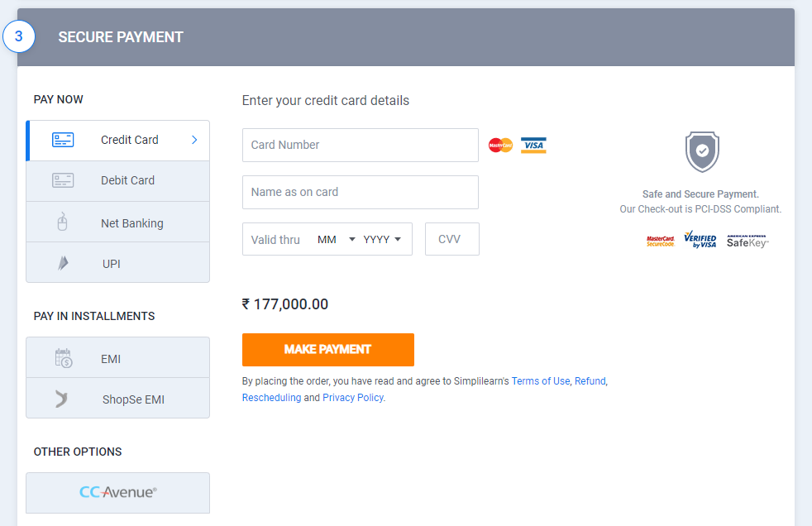Click the Debit Card icon
Image resolution: width=812 pixels, height=526 pixels.
pos(63,180)
